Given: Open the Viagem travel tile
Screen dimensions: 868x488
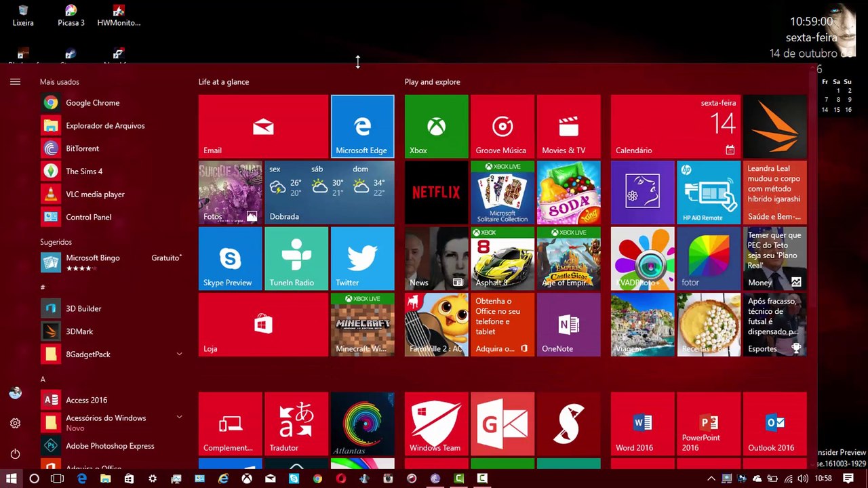Looking at the screenshot, I should click(643, 325).
